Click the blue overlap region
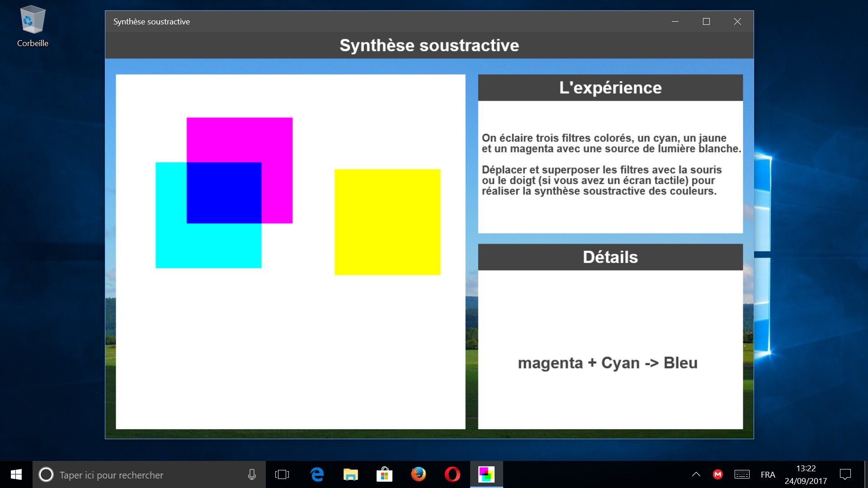The image size is (868, 488). (x=224, y=193)
